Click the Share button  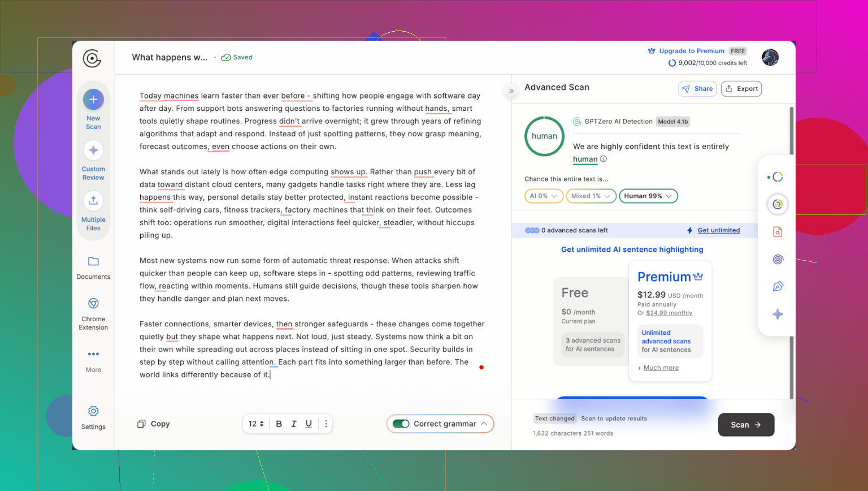697,89
